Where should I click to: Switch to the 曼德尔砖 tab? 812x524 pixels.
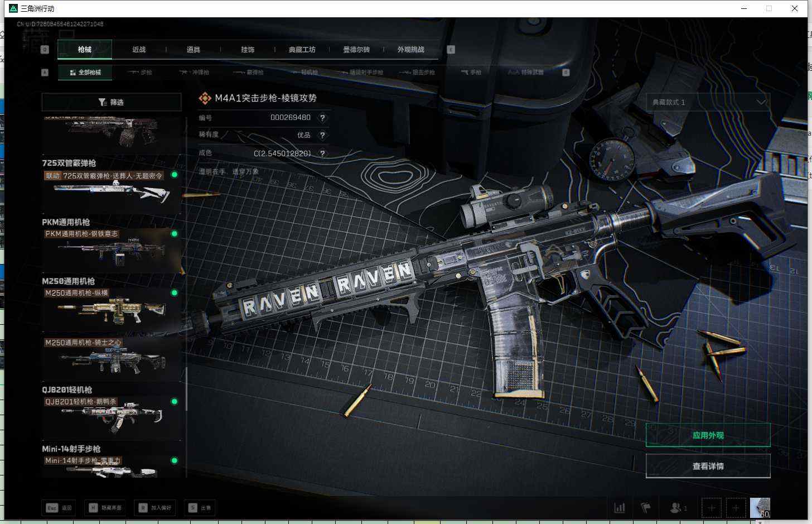356,50
